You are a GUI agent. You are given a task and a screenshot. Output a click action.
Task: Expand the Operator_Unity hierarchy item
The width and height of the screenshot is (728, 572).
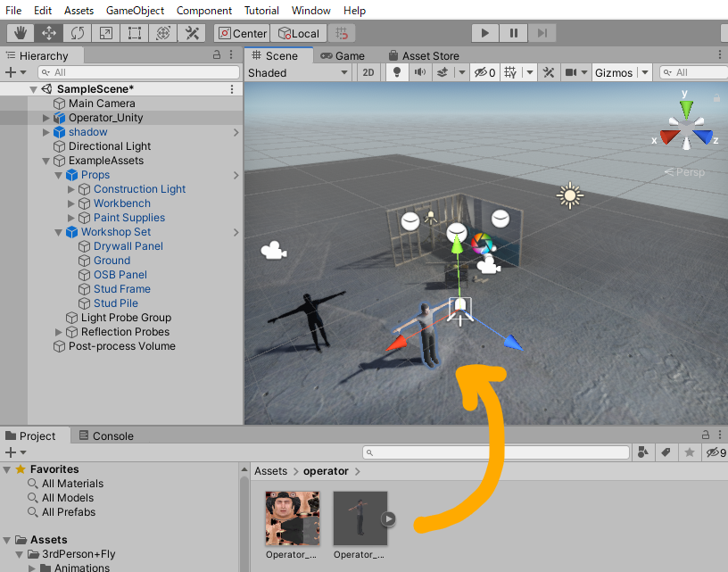click(46, 118)
